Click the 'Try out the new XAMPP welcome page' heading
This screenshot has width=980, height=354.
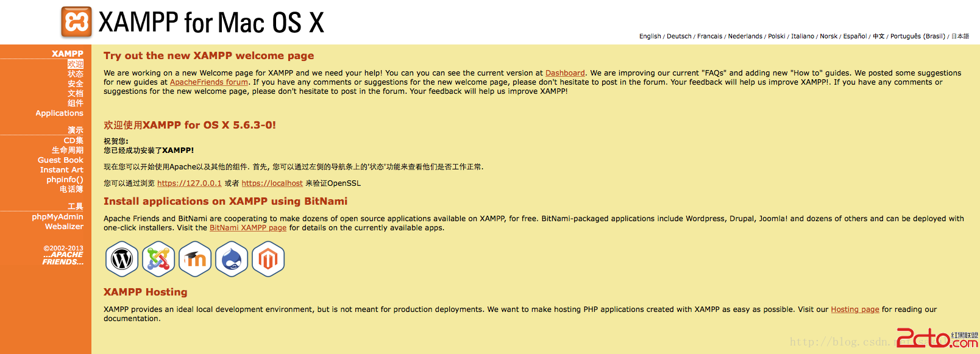click(x=209, y=55)
